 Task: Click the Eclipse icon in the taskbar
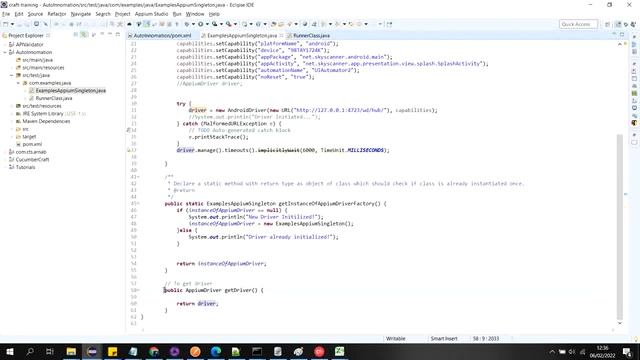tap(92, 351)
